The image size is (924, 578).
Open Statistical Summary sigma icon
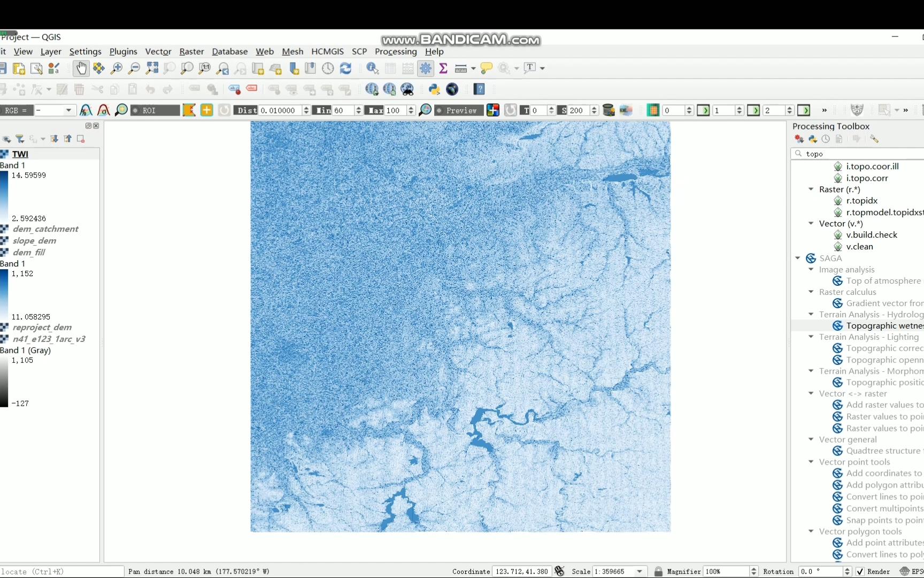coord(443,68)
